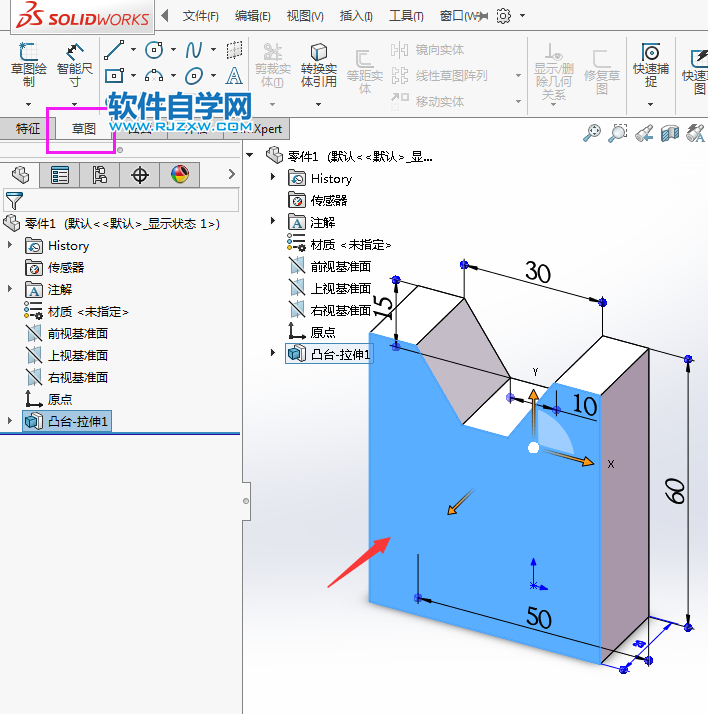
Task: Click the Sketch (草图绘制) tool icon
Action: point(28,51)
